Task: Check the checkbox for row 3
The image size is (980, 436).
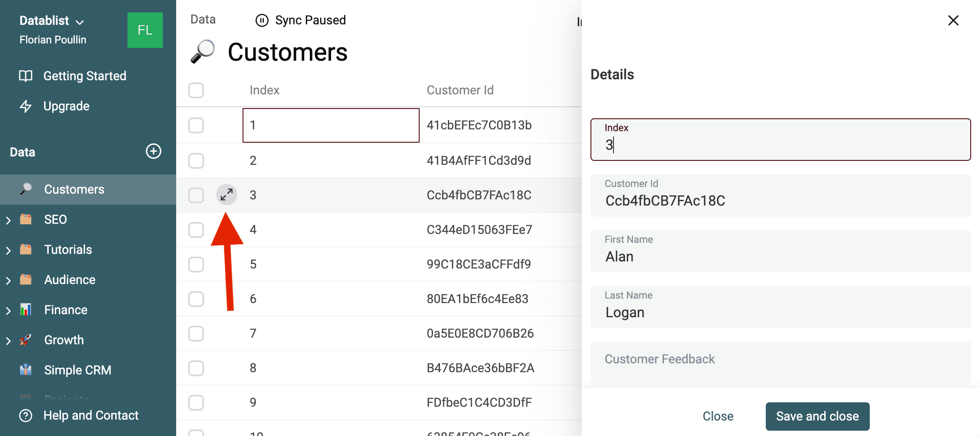Action: pos(196,195)
